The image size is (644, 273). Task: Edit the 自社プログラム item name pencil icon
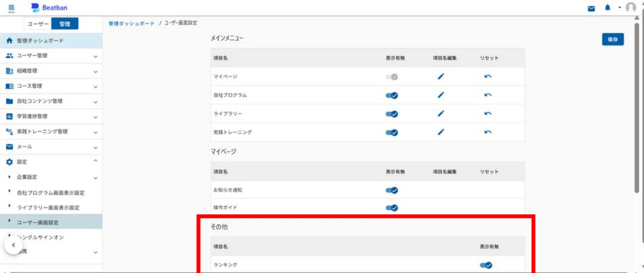click(x=441, y=95)
